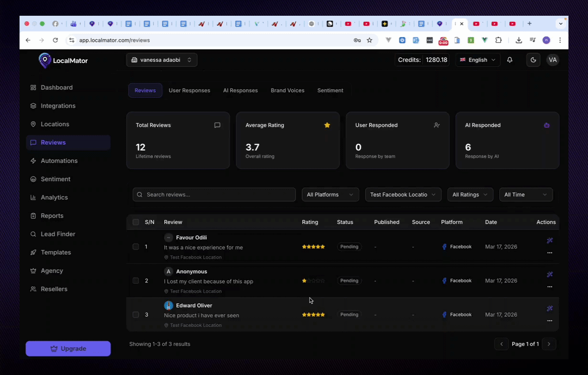
Task: Switch to the AI Responses tab
Action: pyautogui.click(x=240, y=90)
